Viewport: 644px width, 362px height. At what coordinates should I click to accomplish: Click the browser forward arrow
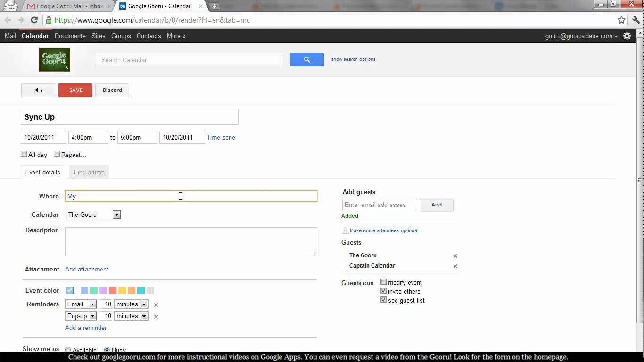point(21,20)
